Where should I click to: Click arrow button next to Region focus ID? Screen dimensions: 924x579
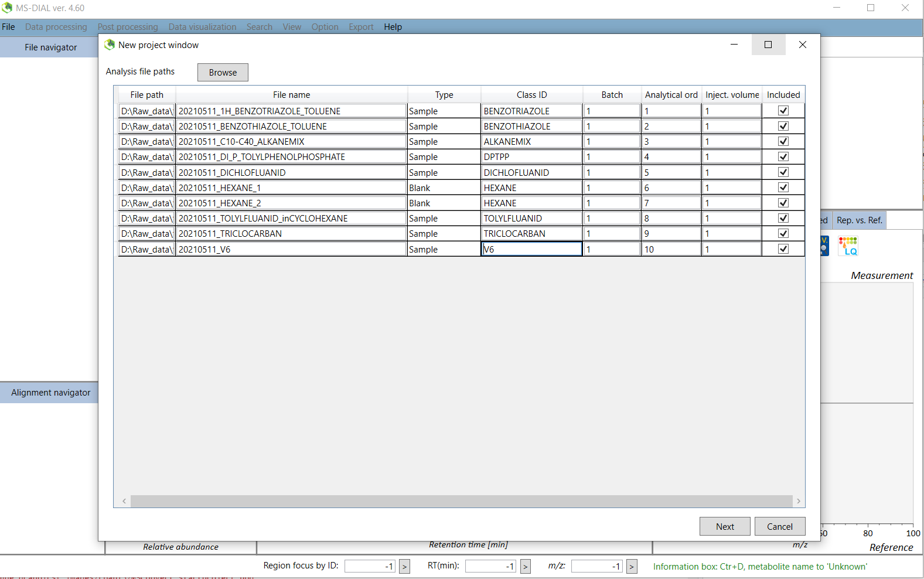pyautogui.click(x=404, y=566)
